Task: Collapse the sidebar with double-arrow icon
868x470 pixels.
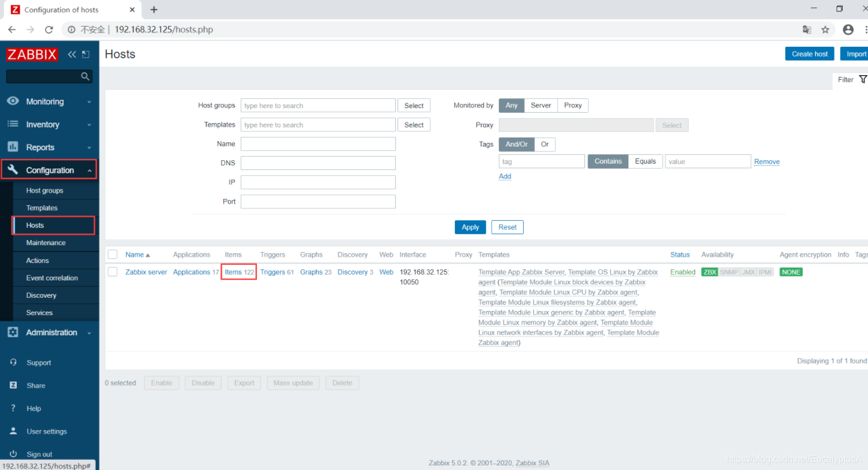Action: (x=72, y=54)
